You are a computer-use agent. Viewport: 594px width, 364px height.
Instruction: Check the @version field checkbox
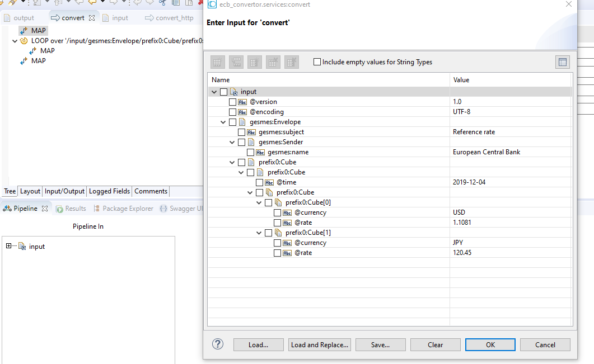(x=232, y=102)
